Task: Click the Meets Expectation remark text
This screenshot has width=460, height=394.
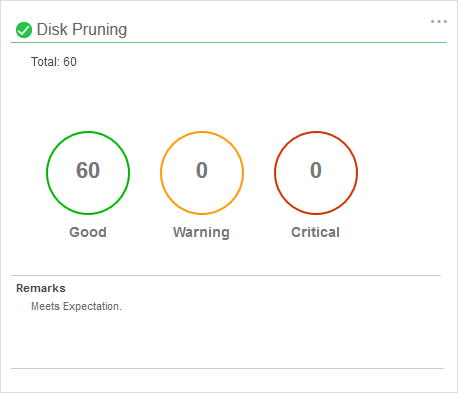Action: pyautogui.click(x=76, y=306)
